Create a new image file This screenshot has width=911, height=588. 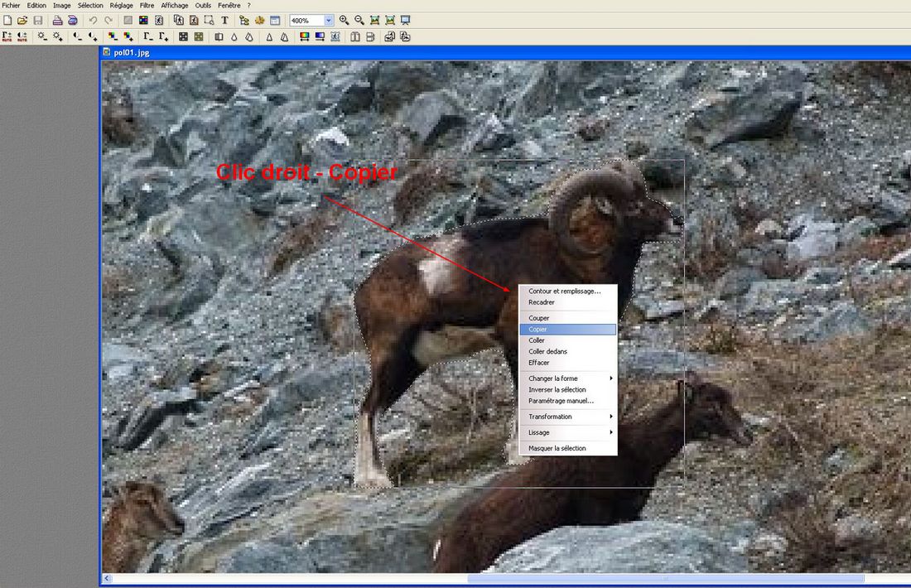tap(7, 20)
